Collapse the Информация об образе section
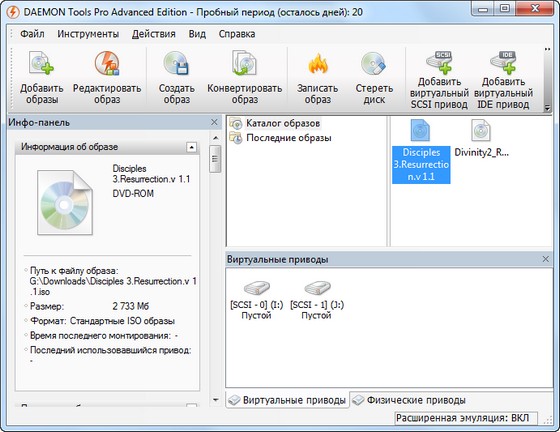The width and height of the screenshot is (560, 432). [x=191, y=147]
